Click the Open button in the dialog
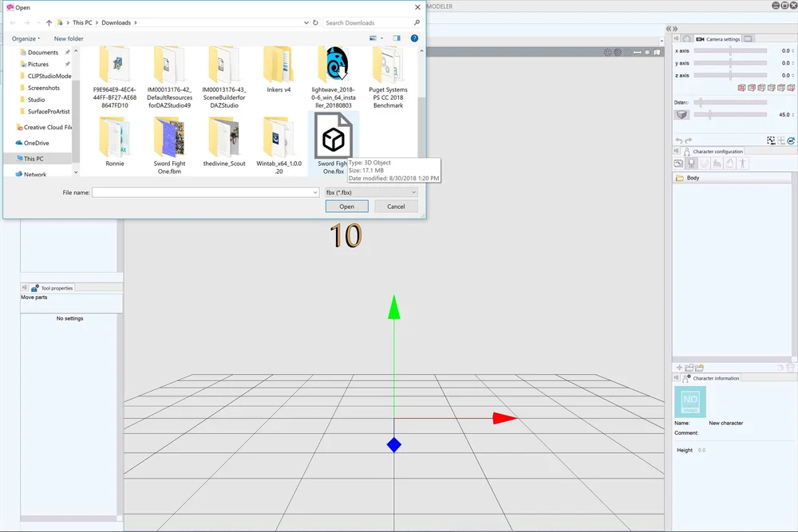The image size is (798, 532). [346, 207]
